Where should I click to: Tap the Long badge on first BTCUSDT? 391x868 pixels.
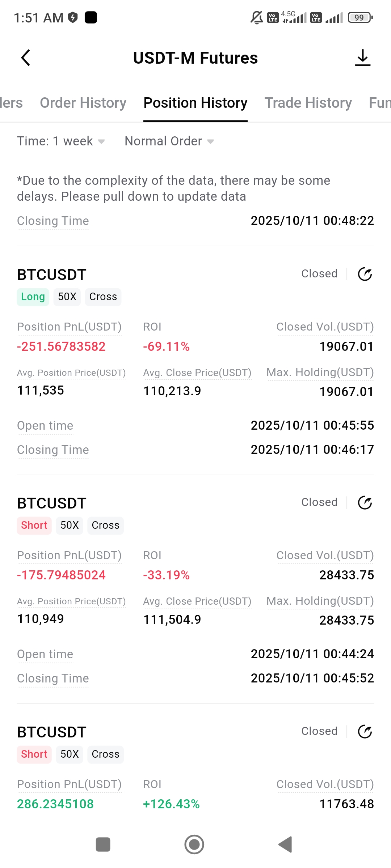pyautogui.click(x=33, y=297)
